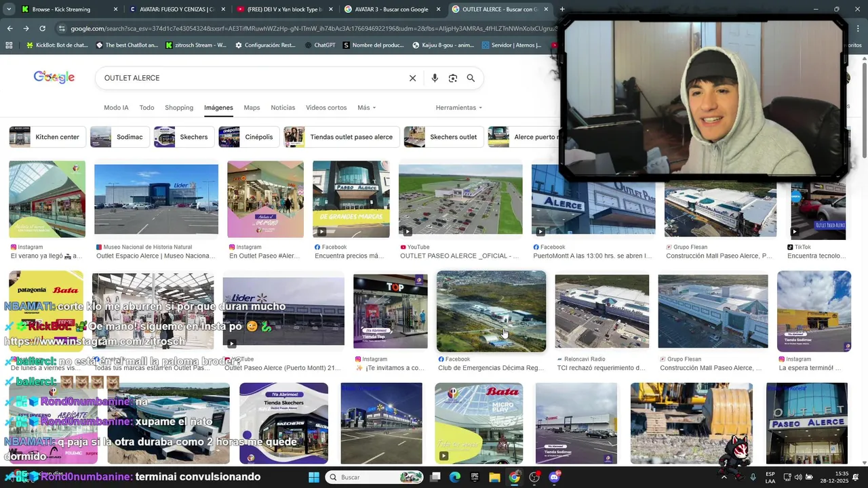Open Tienda Skechers Ya Abrimos image
The image size is (868, 488).
283,424
